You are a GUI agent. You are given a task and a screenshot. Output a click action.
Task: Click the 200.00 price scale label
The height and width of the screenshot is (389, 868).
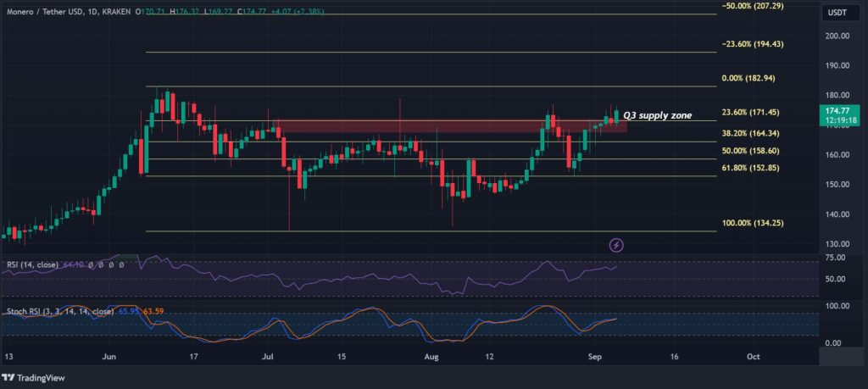pos(837,36)
